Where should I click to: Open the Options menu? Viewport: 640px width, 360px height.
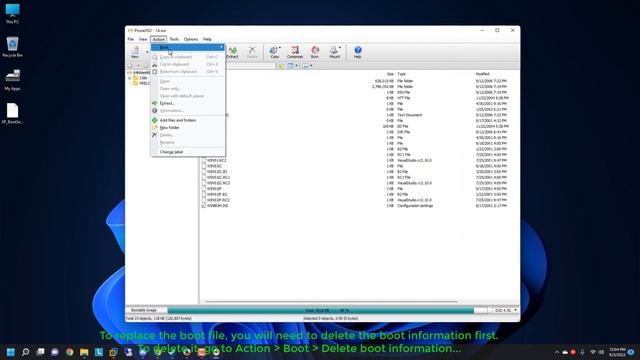(191, 39)
